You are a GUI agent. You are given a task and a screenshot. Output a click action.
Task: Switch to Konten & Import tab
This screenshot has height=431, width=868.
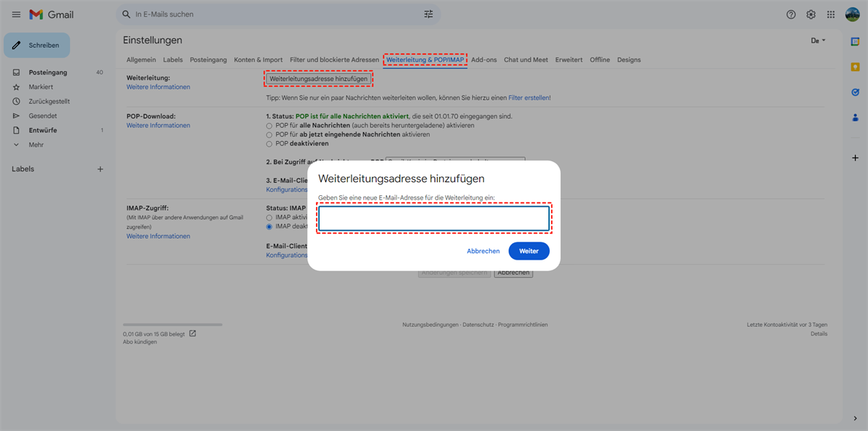pyautogui.click(x=258, y=60)
